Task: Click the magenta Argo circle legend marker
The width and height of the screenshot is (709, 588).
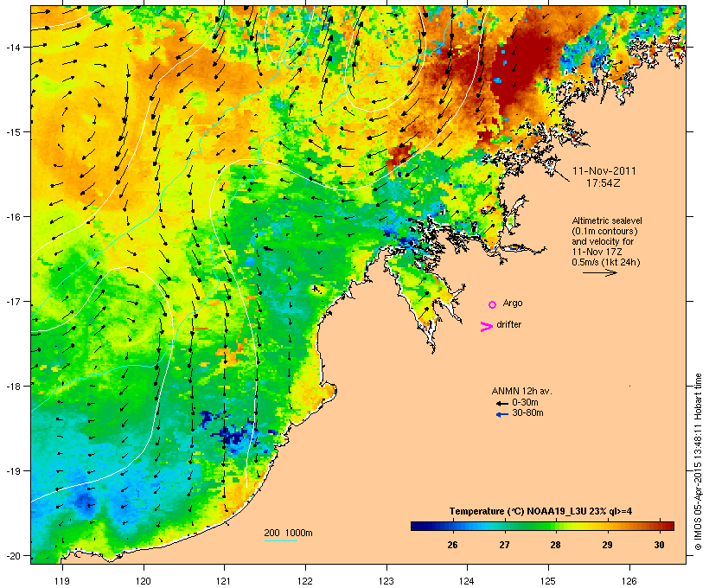Action: click(493, 305)
